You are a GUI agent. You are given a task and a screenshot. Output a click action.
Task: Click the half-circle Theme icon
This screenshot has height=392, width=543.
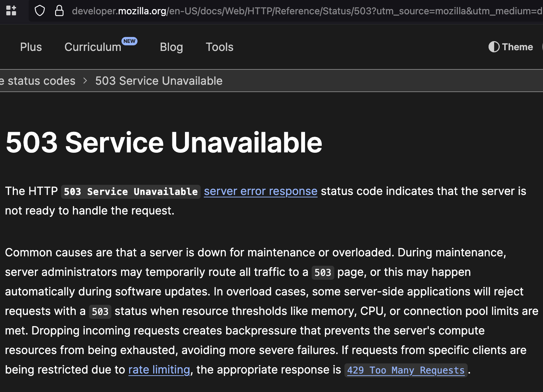[494, 47]
